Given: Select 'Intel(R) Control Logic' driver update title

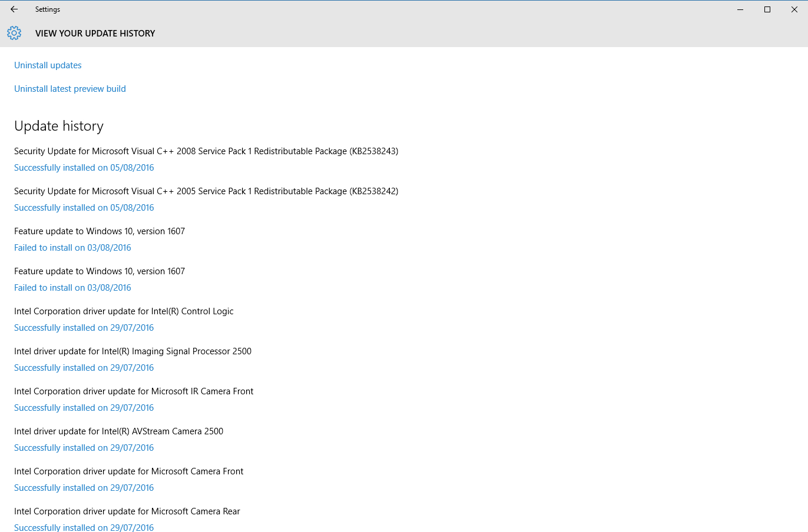Looking at the screenshot, I should [x=124, y=311].
